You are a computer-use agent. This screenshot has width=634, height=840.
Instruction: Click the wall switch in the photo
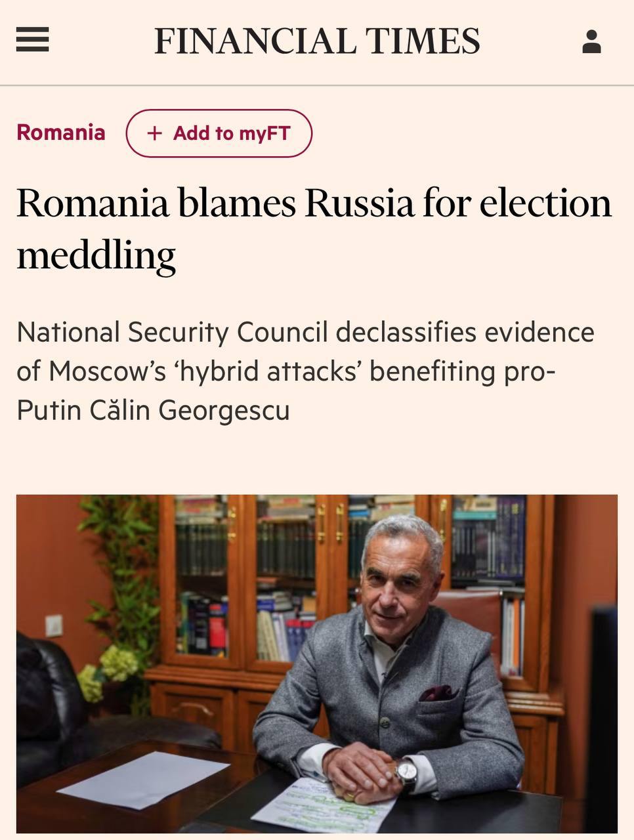pyautogui.click(x=53, y=625)
